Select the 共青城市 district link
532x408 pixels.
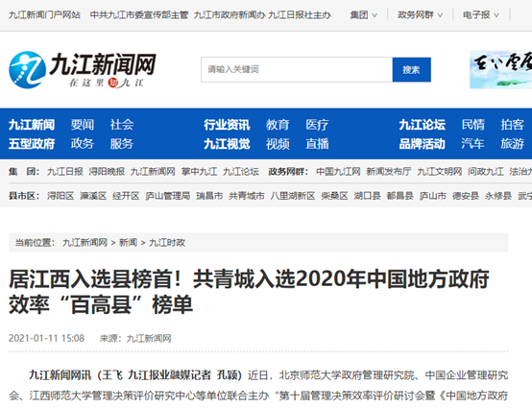coord(247,196)
